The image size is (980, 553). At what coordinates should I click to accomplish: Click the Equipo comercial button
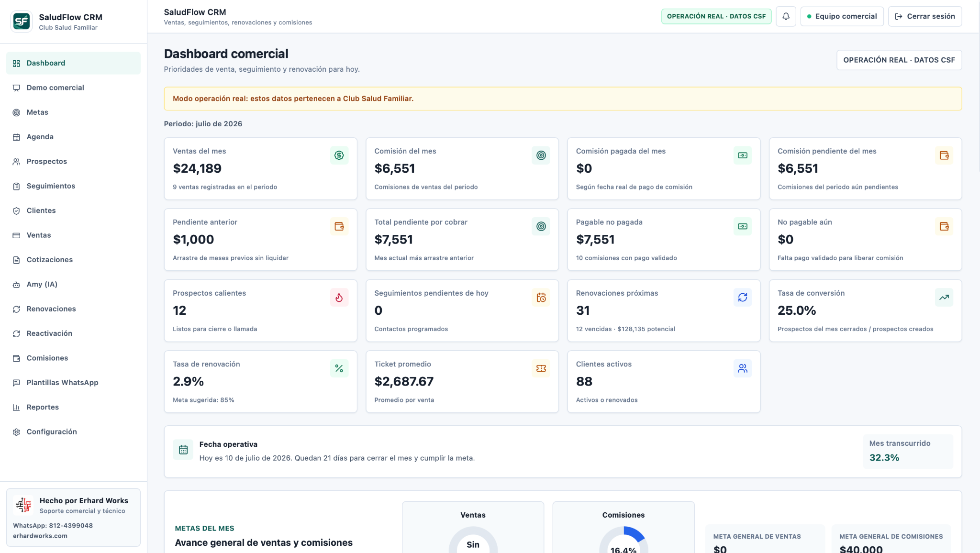coord(842,16)
